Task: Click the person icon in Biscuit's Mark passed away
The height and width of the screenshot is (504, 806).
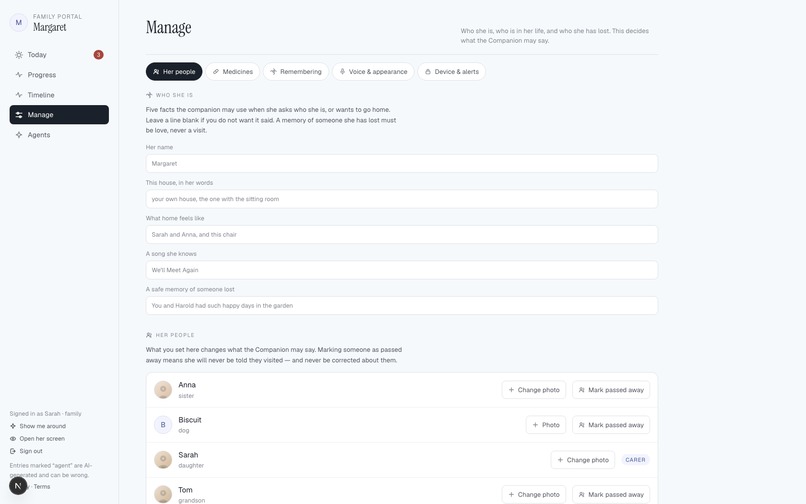Action: pos(581,425)
